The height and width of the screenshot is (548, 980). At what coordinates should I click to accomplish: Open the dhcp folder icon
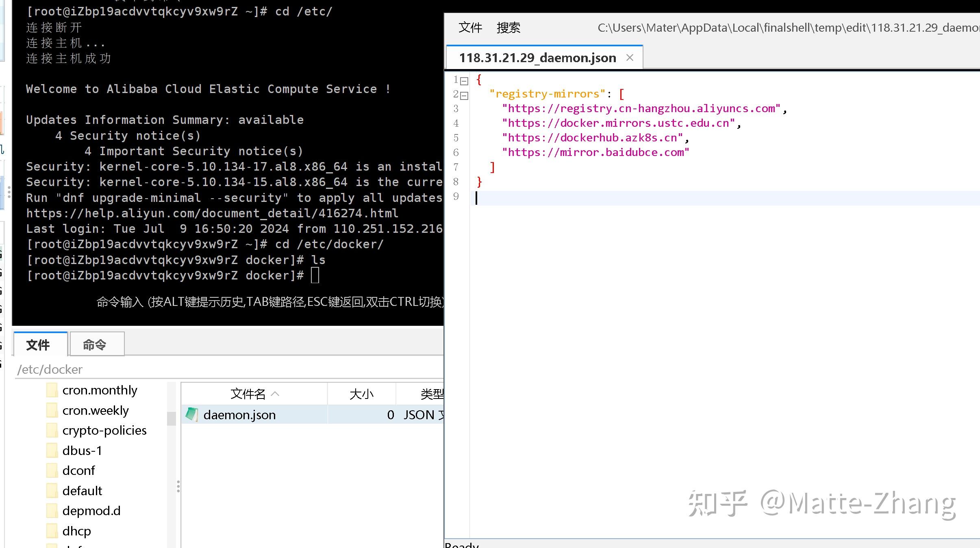[52, 531]
